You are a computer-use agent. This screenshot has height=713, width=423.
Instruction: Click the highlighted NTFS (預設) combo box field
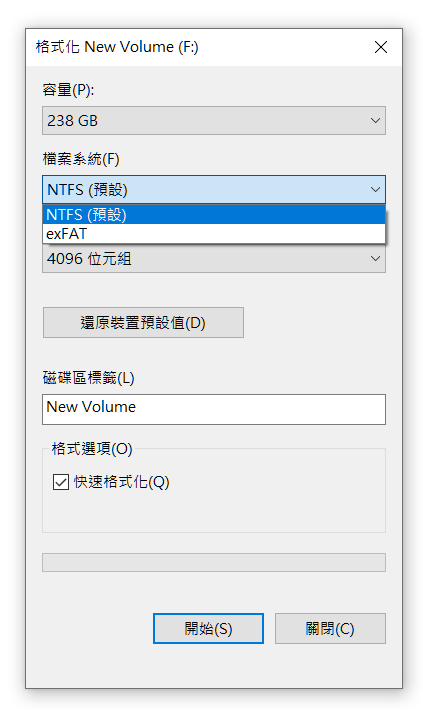pyautogui.click(x=214, y=189)
